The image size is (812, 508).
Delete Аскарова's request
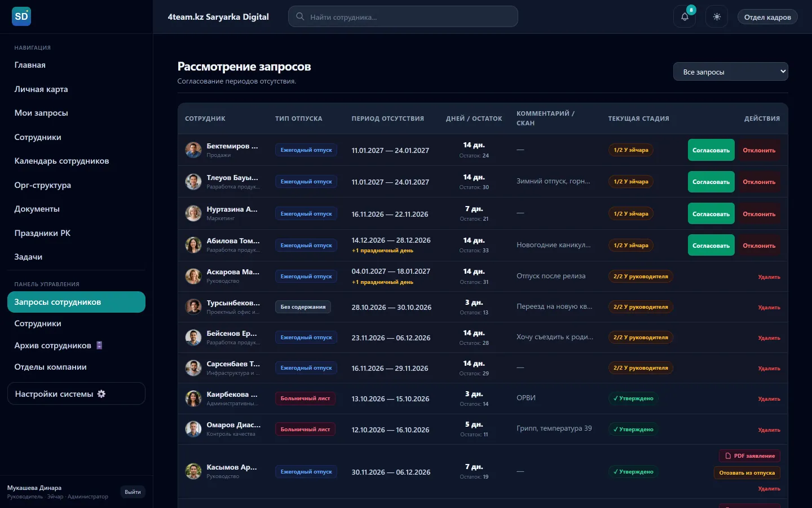coord(769,277)
